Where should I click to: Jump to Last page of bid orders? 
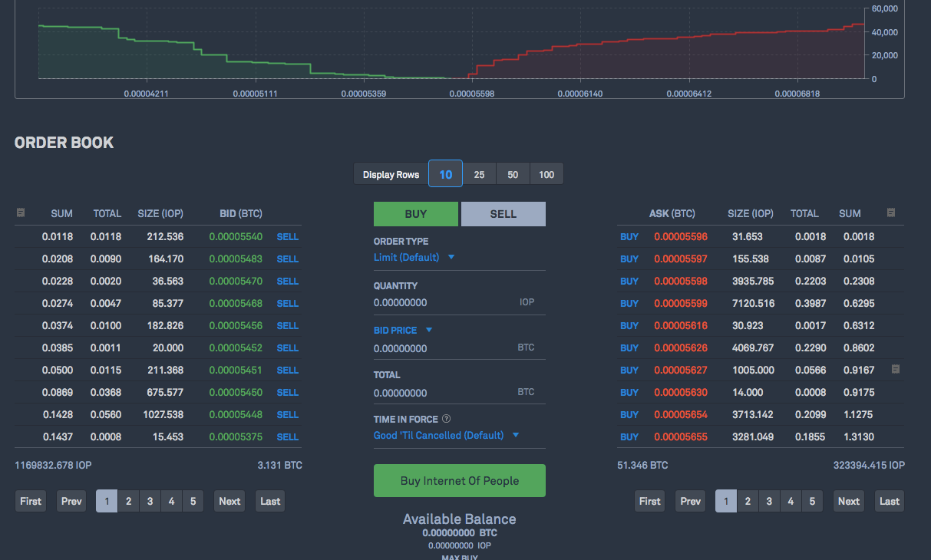[x=270, y=501]
